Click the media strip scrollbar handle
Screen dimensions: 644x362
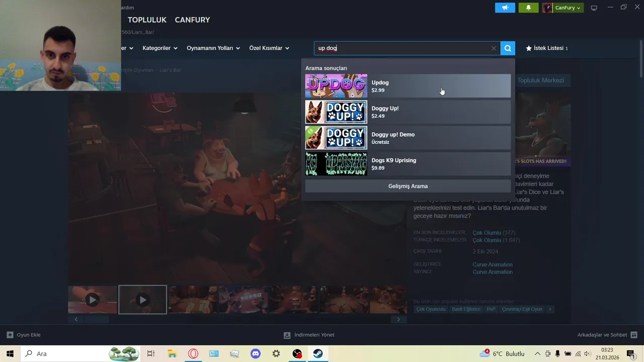pyautogui.click(x=97, y=319)
